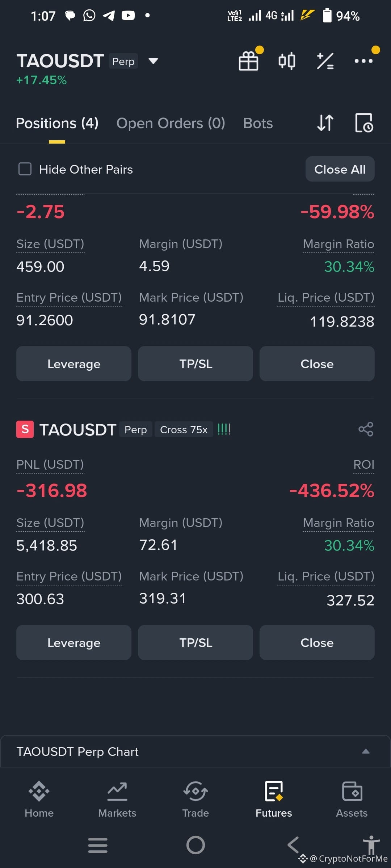The height and width of the screenshot is (868, 391).
Task: Open the candlestick chart icon
Action: coord(287,61)
